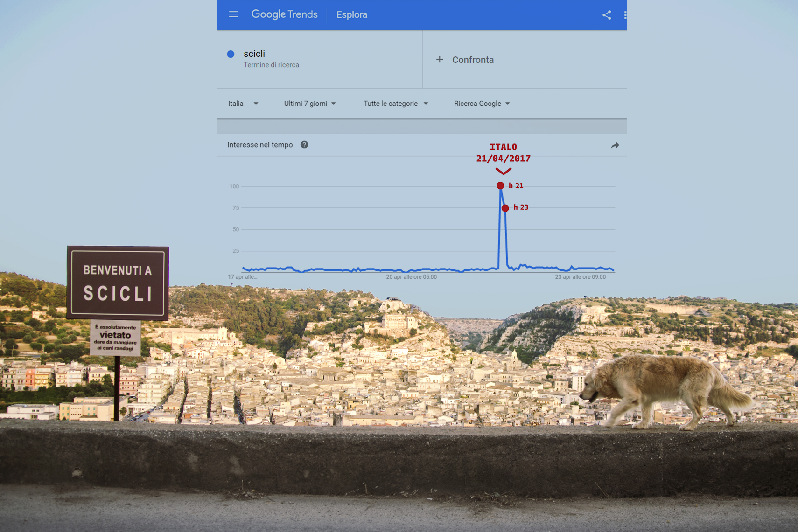Click the Interesse nel tempo heading
Screen dimensions: 798x532
pos(260,145)
